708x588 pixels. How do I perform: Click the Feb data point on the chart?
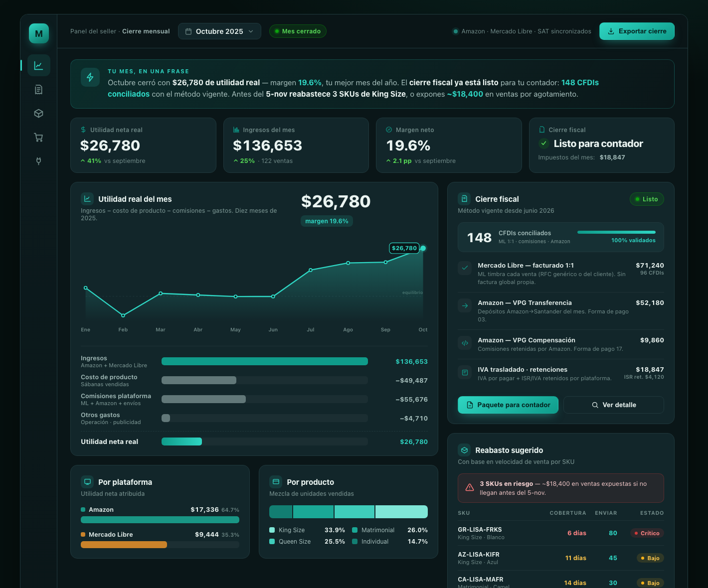(x=123, y=315)
